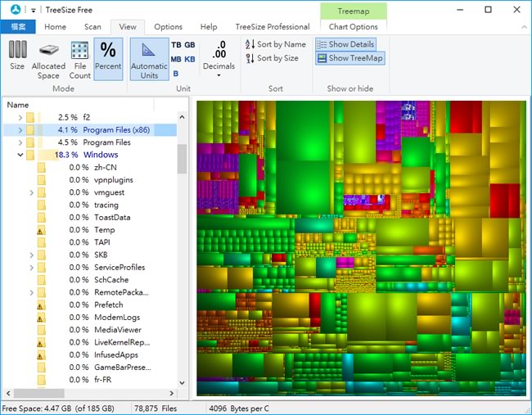The width and height of the screenshot is (532, 415).
Task: Switch to Chart Options tab
Action: [353, 27]
